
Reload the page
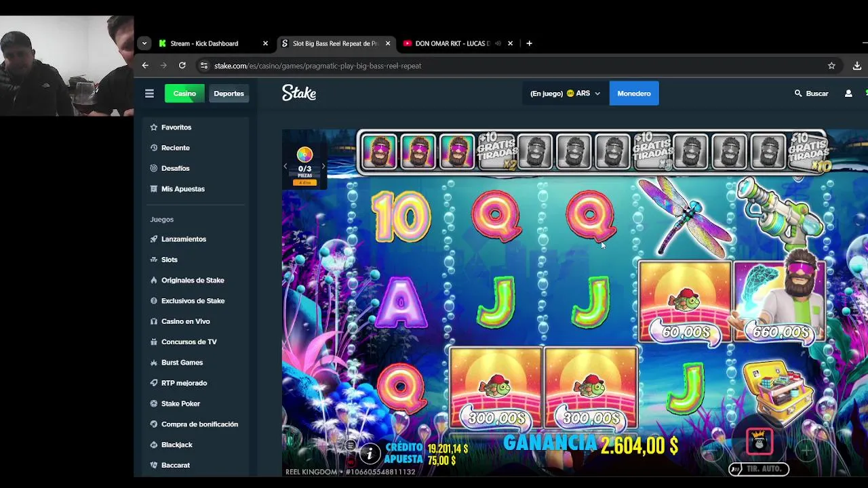[x=182, y=66]
